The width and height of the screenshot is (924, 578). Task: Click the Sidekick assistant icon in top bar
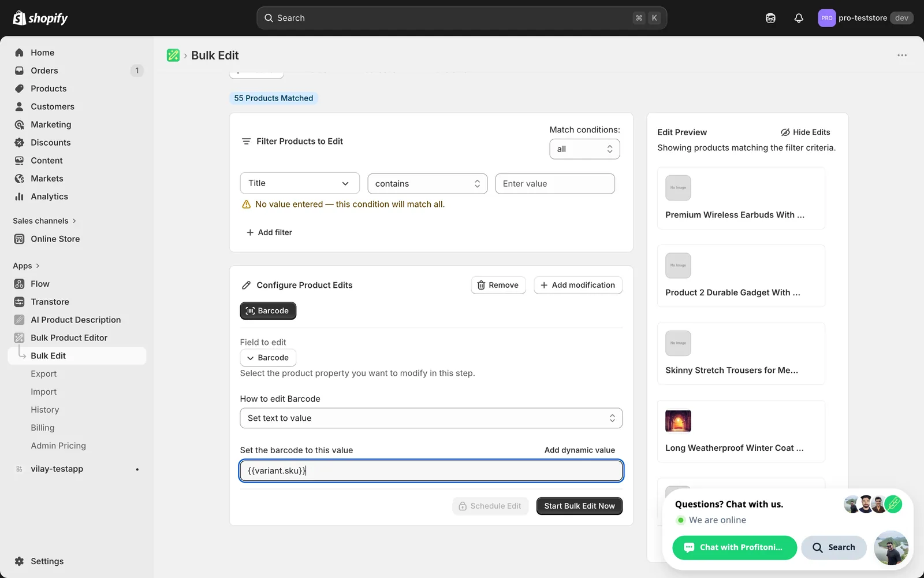click(770, 18)
